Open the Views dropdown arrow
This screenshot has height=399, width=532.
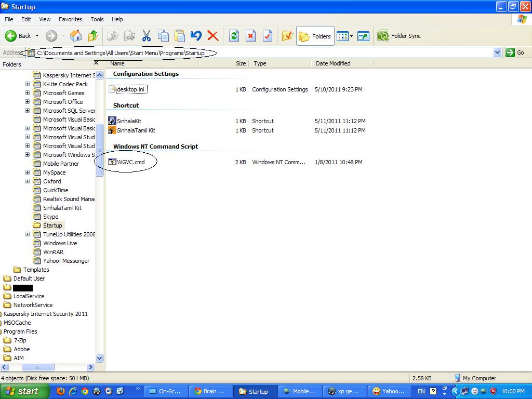(351, 36)
